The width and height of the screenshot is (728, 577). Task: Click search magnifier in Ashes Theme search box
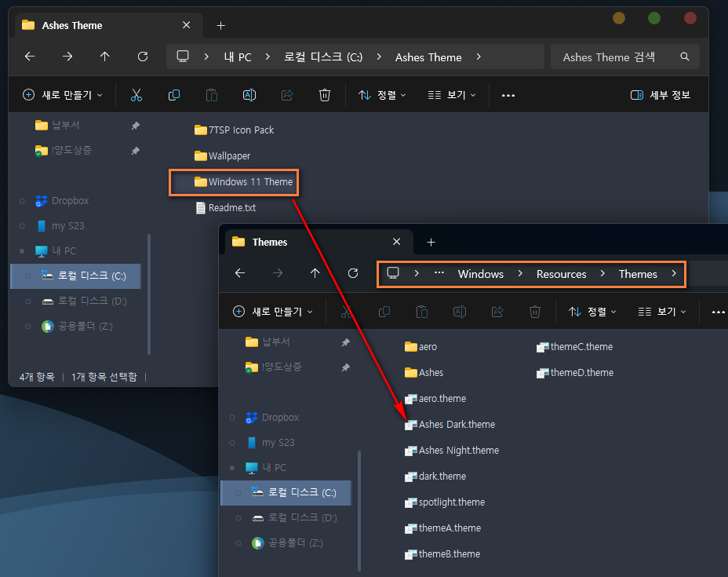684,57
